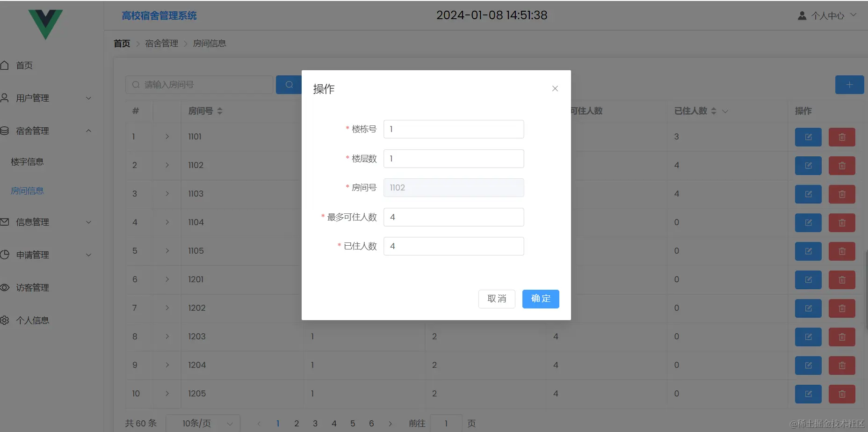The image size is (868, 432).
Task: Sort the table by 已住人数 column
Action: pyautogui.click(x=714, y=111)
